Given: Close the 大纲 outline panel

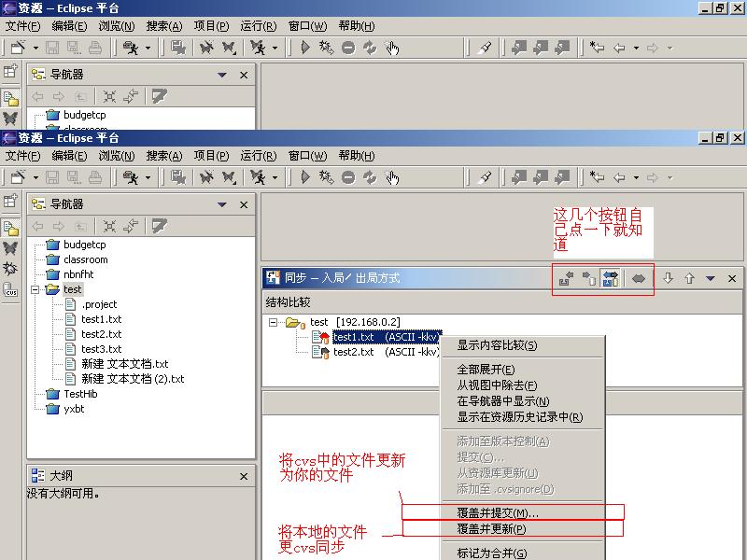Looking at the screenshot, I should 244,476.
